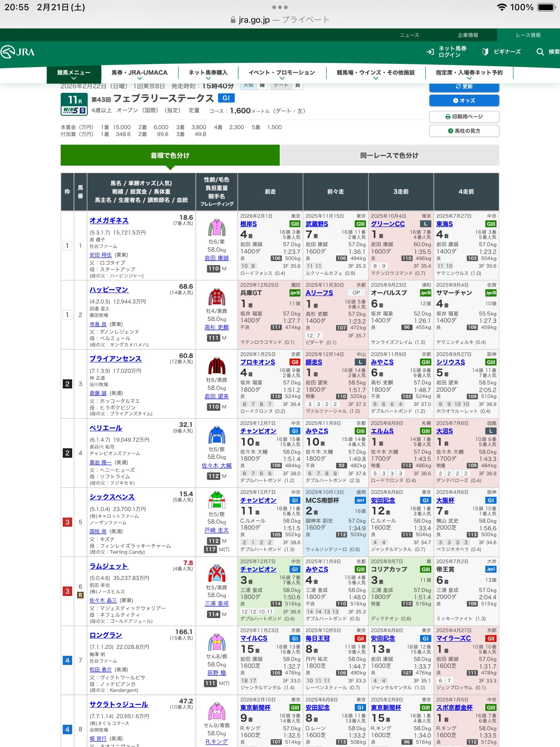
Task: Tap the lock icon in address bar
Action: (233, 20)
